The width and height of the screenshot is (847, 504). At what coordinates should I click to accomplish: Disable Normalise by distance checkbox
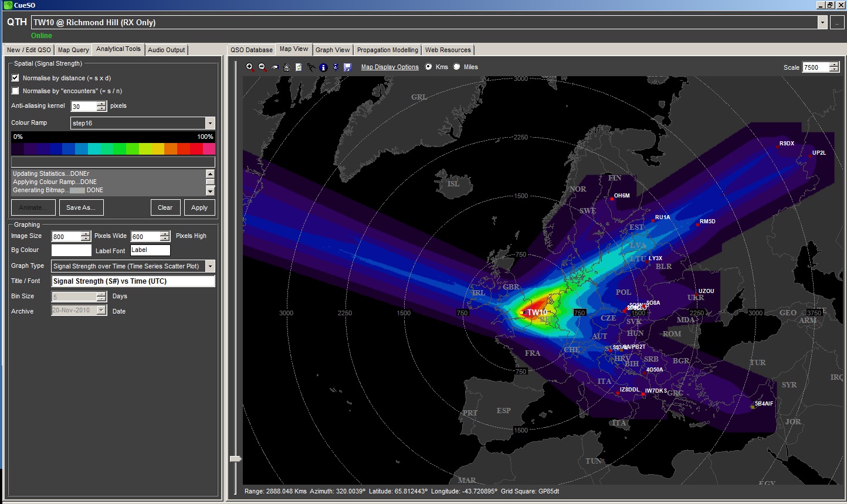click(15, 78)
